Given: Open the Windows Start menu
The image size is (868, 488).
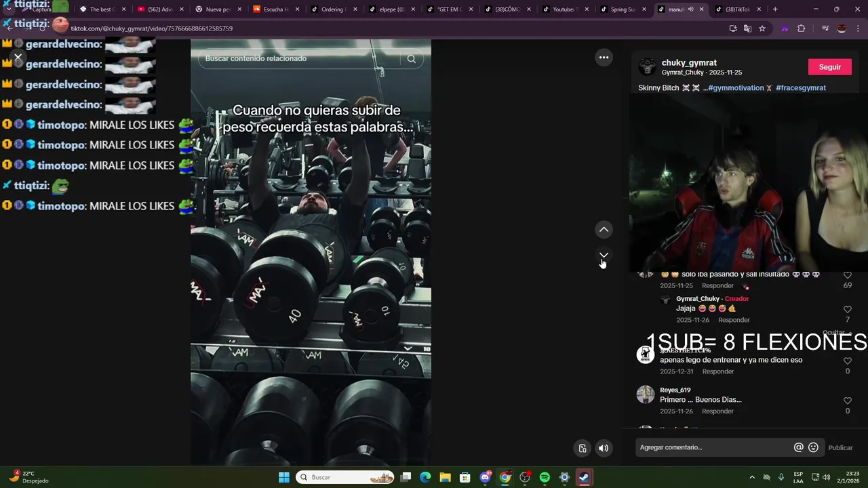Looking at the screenshot, I should pos(284,477).
